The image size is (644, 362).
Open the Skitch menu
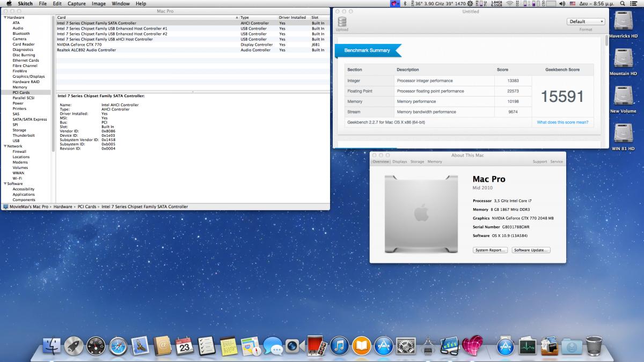pos(26,4)
